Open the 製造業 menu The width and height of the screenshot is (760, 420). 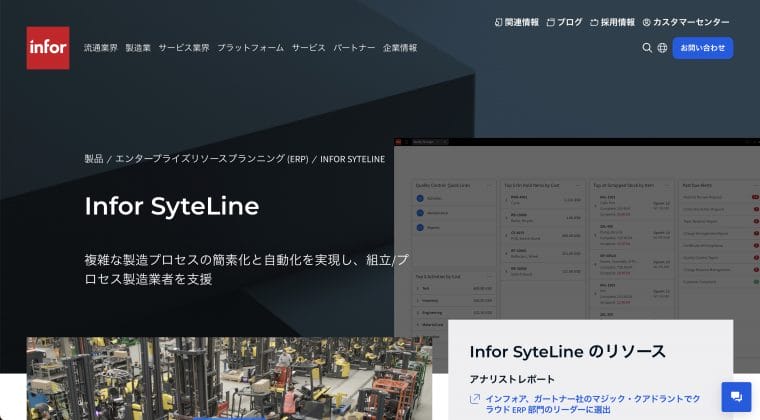138,47
